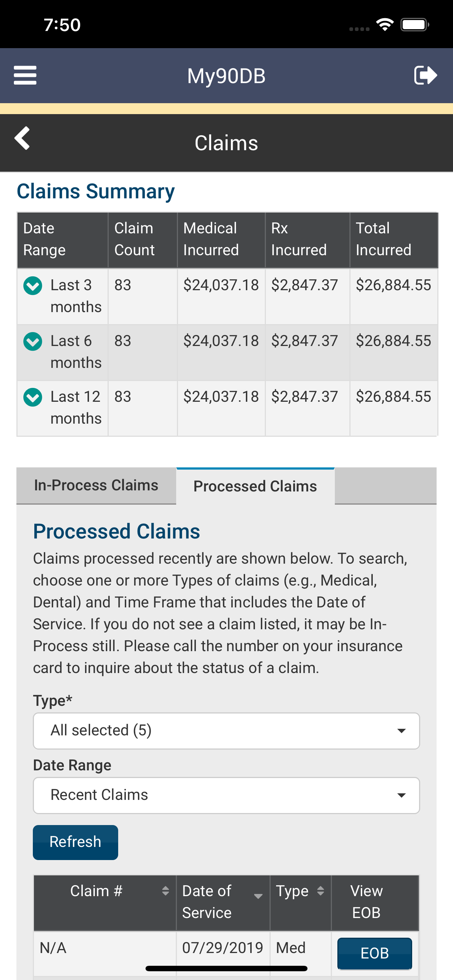This screenshot has width=453, height=980.
Task: Expand the Last 3 months row
Action: (33, 286)
